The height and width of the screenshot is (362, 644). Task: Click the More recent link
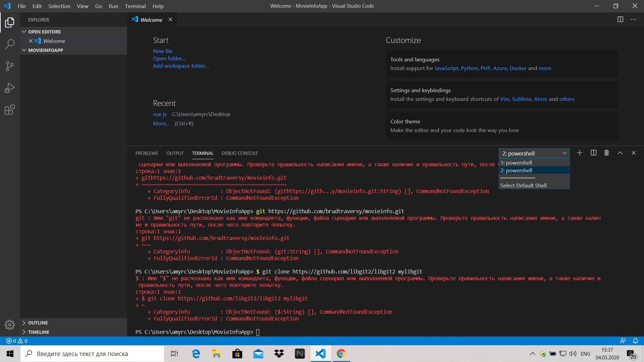click(x=161, y=123)
